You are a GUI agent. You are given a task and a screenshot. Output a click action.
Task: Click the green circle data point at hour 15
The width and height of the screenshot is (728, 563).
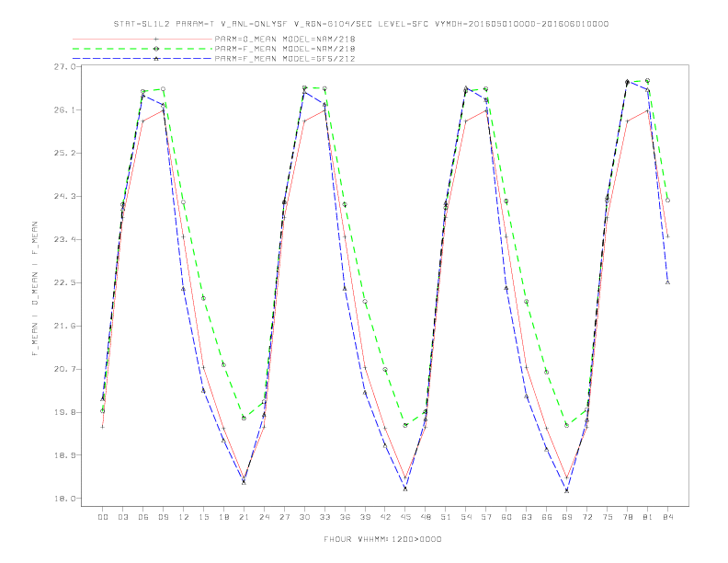[x=203, y=298]
